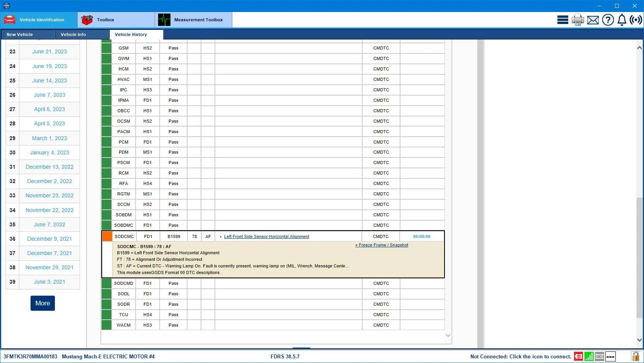The width and height of the screenshot is (644, 363).
Task: Click the Not Connected status message
Action: pyautogui.click(x=521, y=356)
